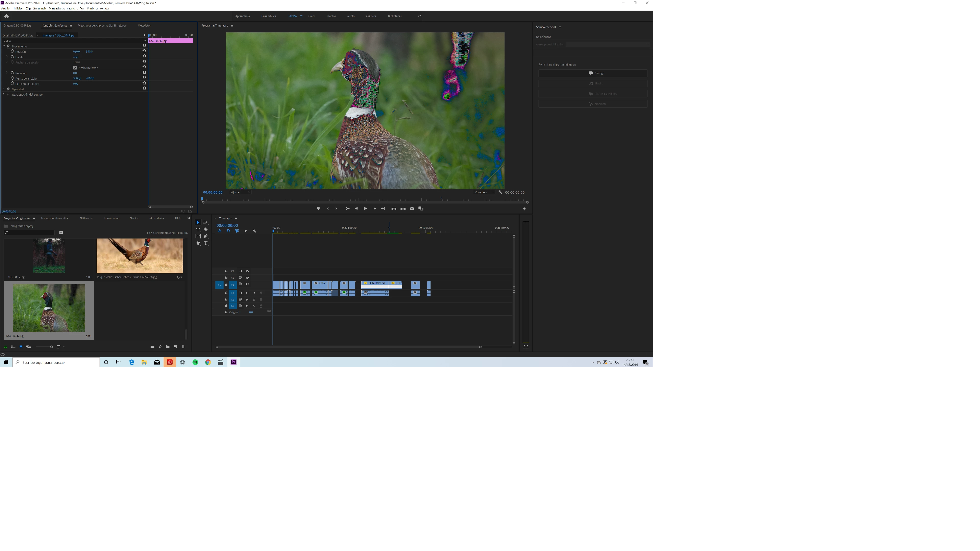980x551 pixels.
Task: Select the Hand tool
Action: pyautogui.click(x=198, y=243)
